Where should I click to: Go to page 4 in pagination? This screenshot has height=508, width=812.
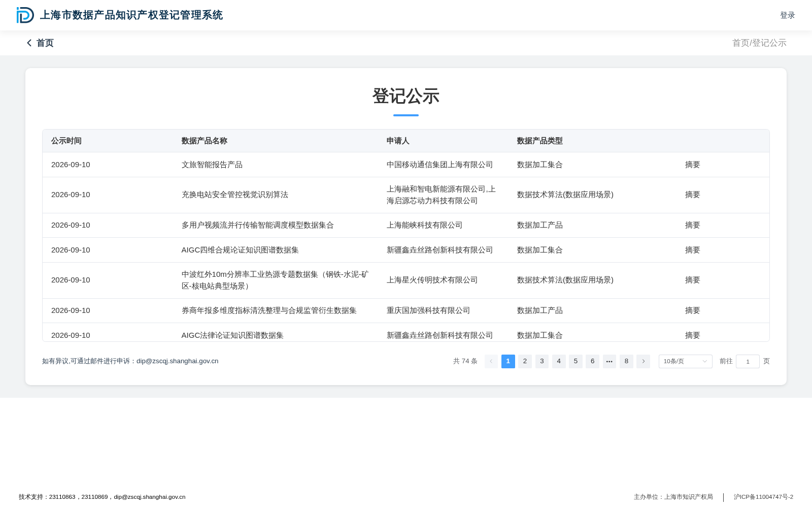coord(559,361)
